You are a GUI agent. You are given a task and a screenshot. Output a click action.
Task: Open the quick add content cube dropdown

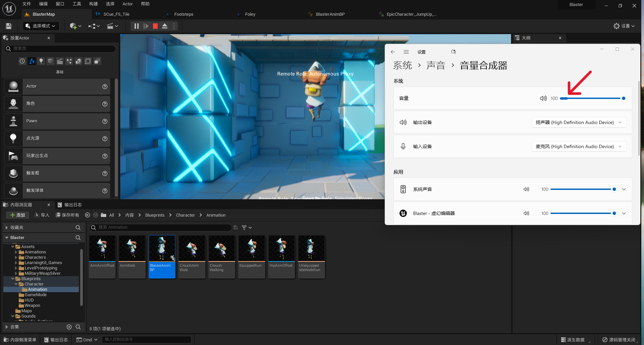point(75,26)
